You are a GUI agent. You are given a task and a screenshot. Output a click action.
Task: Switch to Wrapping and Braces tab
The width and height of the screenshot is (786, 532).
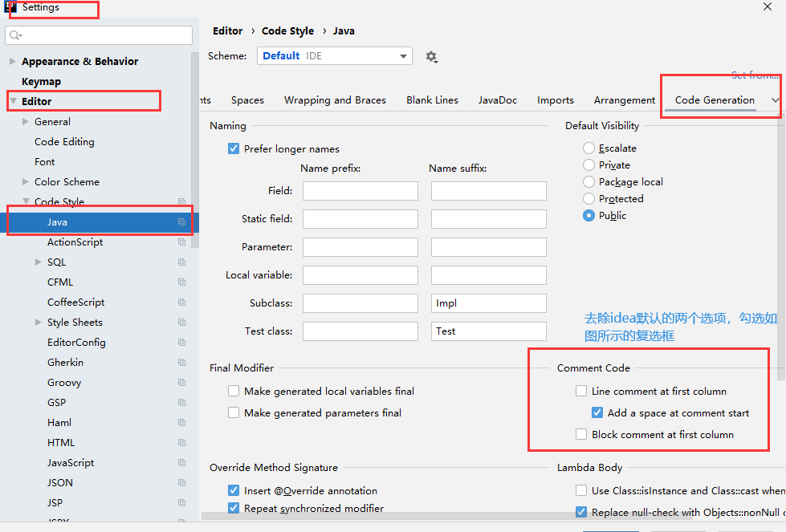[x=335, y=100]
